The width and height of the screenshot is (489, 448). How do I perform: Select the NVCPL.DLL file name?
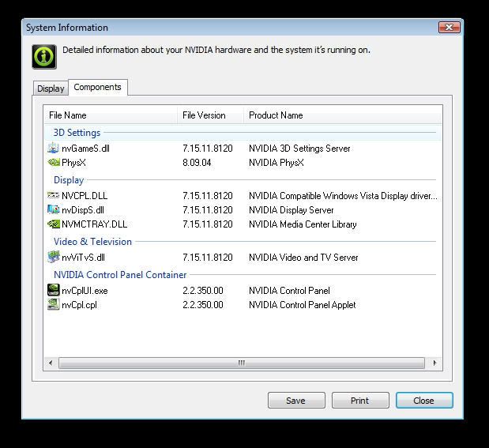coord(85,196)
